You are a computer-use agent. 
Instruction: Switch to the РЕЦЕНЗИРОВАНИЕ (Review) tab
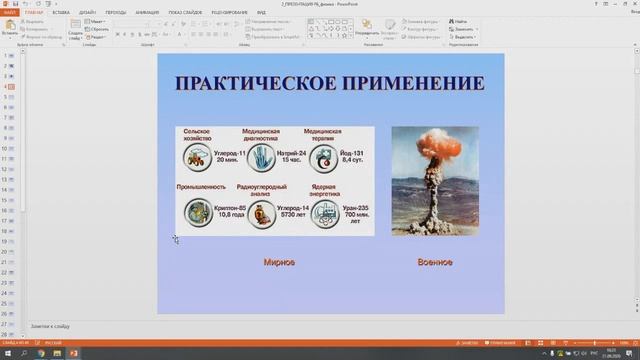tap(229, 13)
